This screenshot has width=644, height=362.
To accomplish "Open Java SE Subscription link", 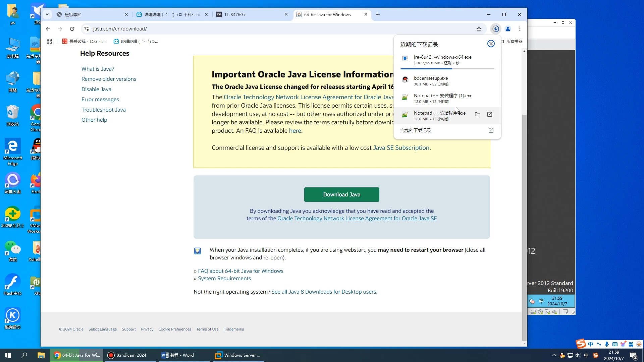I will click(401, 148).
